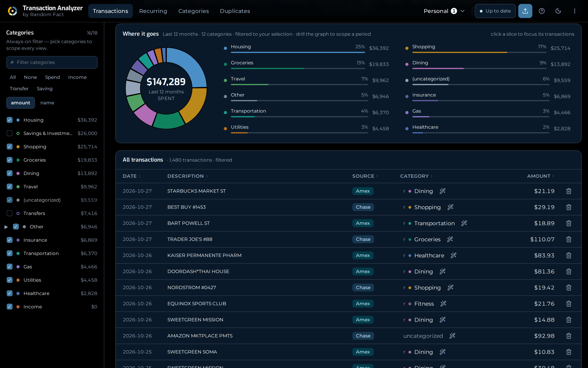Check the Transfers category checkbox
This screenshot has width=588, height=368.
tap(9, 213)
